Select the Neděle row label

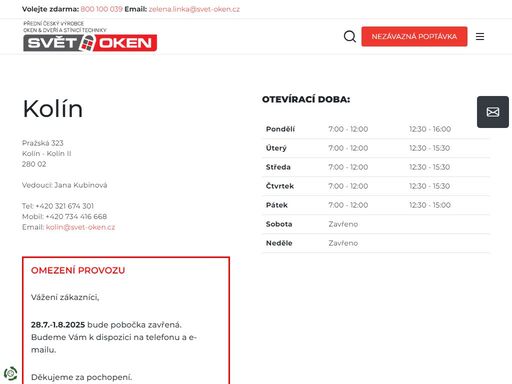tap(279, 243)
